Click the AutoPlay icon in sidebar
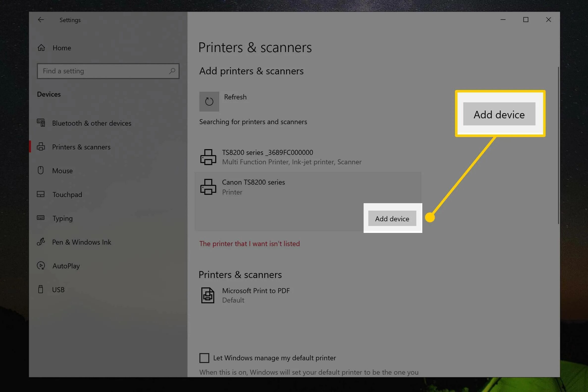The height and width of the screenshot is (392, 588). coord(41,265)
